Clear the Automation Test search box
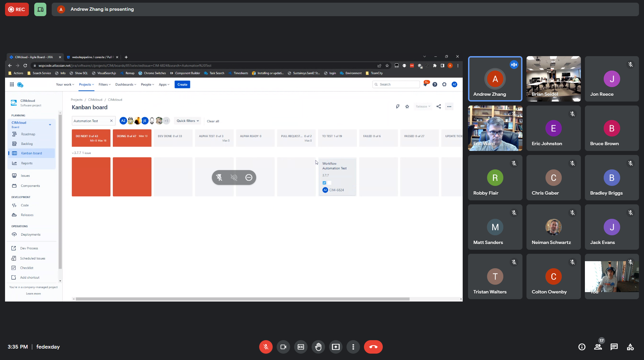644x360 pixels. pos(111,121)
